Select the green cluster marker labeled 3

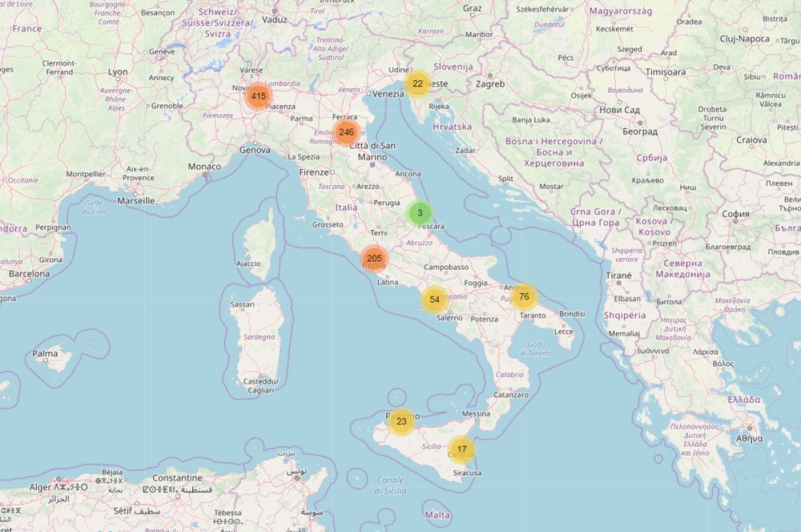coord(419,213)
